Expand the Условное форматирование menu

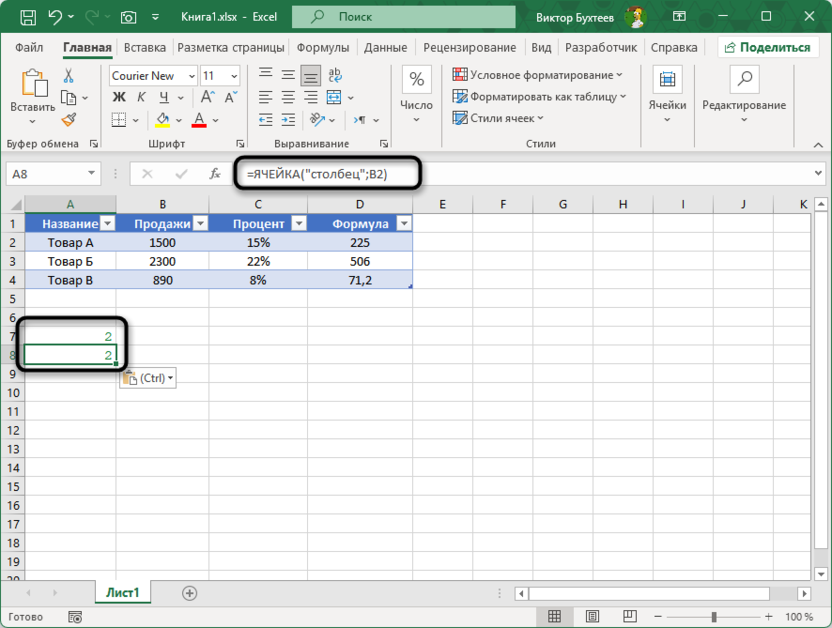pyautogui.click(x=537, y=75)
